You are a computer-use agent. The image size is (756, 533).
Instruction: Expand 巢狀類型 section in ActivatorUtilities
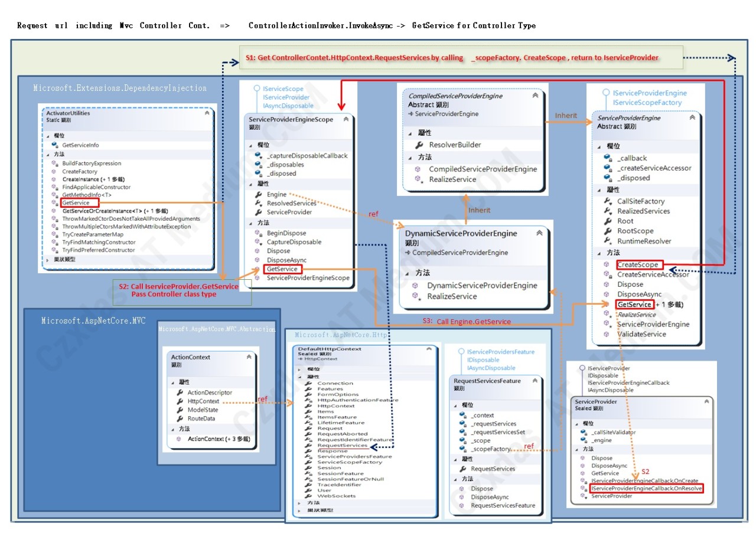(48, 260)
